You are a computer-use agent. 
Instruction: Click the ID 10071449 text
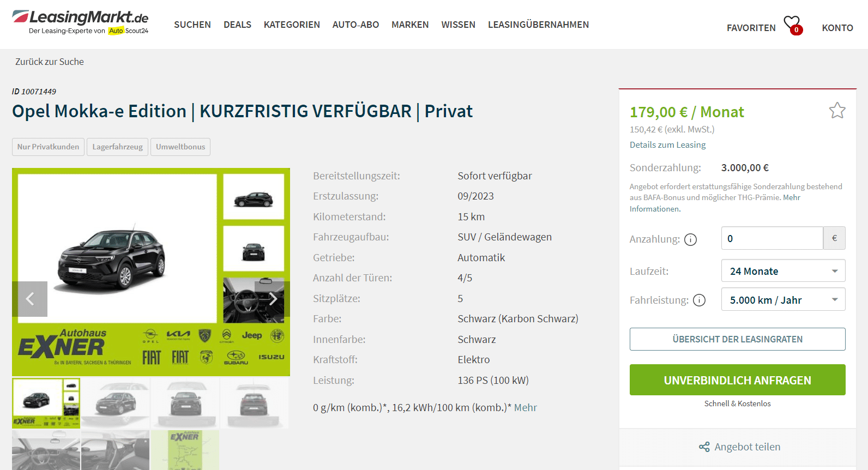pos(34,92)
